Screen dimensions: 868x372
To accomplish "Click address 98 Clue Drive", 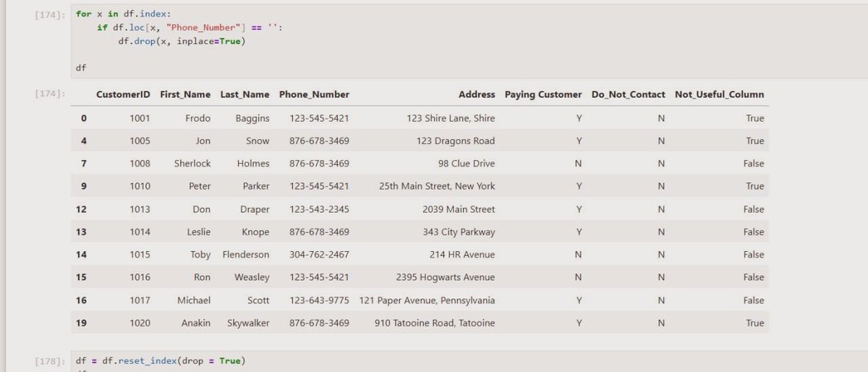I will coord(467,164).
